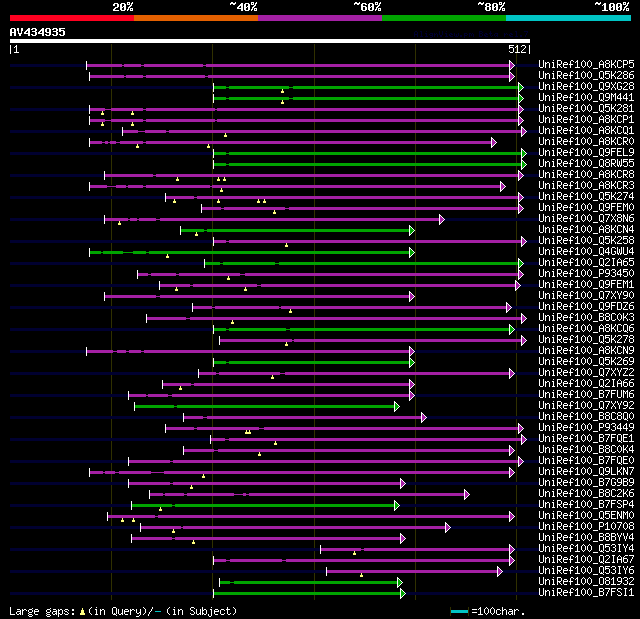Click UniRef100_Q9FDZ6 label
This screenshot has height=619, width=640.
pos(586,307)
